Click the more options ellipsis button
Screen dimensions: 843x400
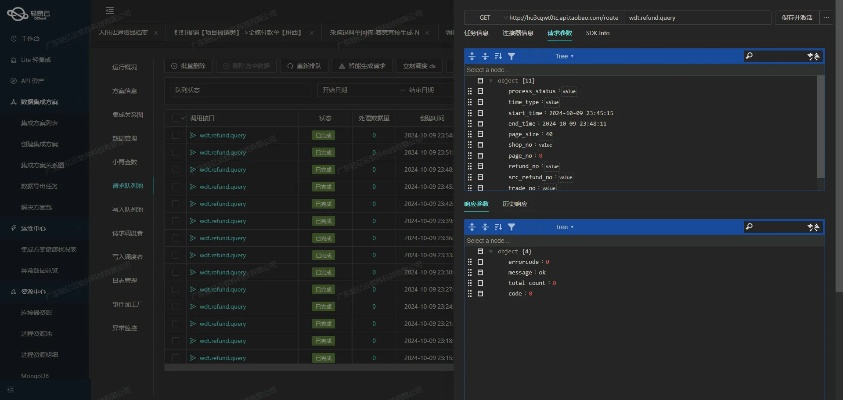tap(826, 17)
